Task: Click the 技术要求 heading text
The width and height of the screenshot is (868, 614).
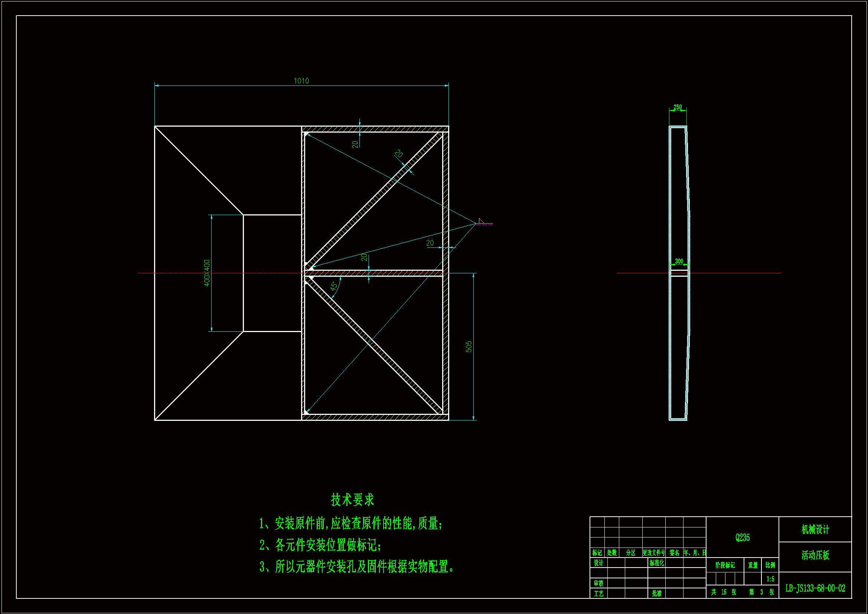Action: [x=352, y=500]
